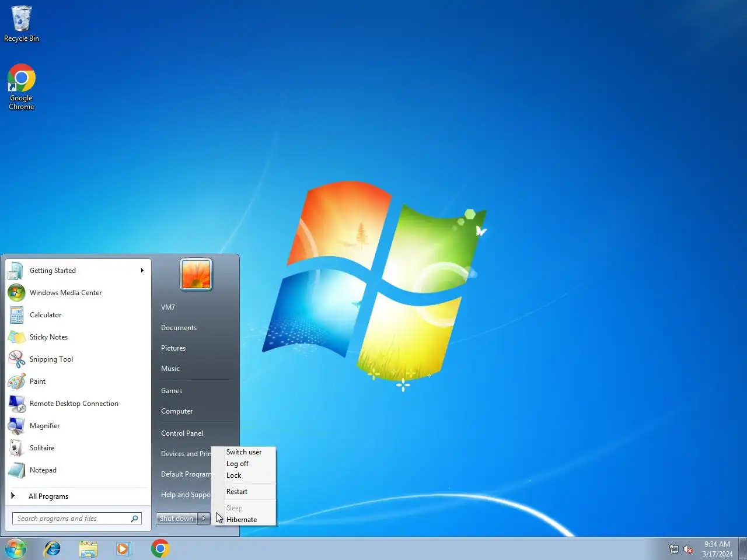
Task: Select Lock from the power menu
Action: pyautogui.click(x=244, y=475)
